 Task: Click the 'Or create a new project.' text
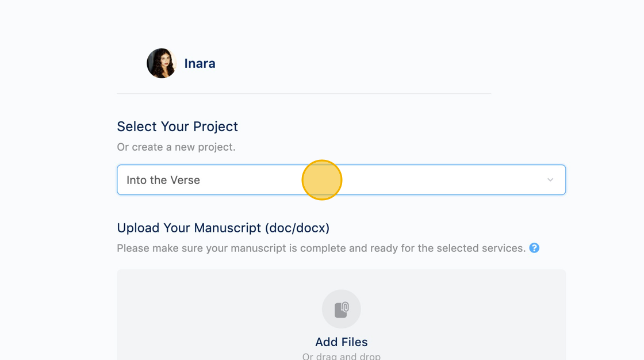(x=176, y=147)
